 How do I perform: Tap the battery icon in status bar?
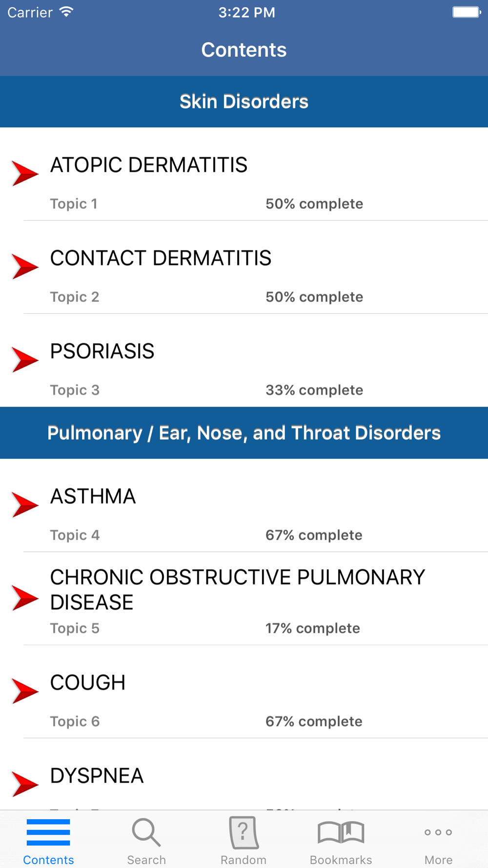click(x=467, y=12)
